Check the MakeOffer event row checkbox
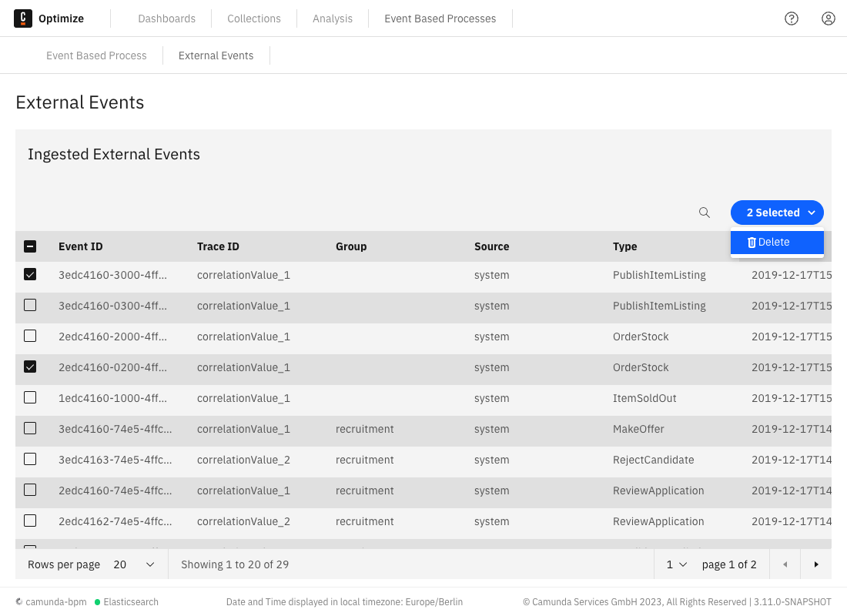Screen dimensions: 847x616 pos(30,428)
